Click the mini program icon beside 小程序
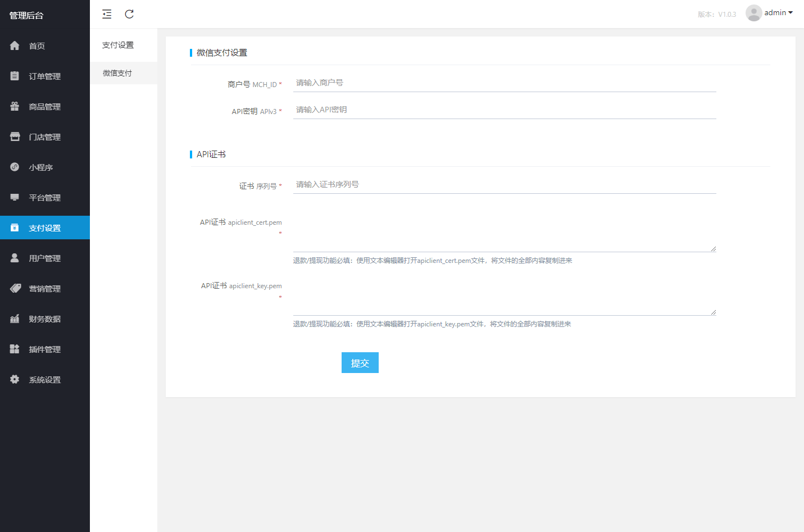Screen dimensions: 804x532 point(15,167)
